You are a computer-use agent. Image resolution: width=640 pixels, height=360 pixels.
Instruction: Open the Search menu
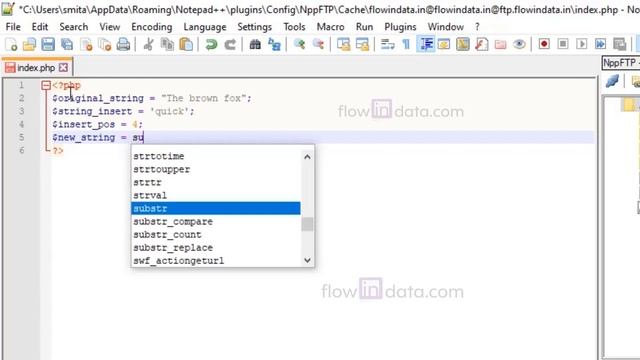73,27
